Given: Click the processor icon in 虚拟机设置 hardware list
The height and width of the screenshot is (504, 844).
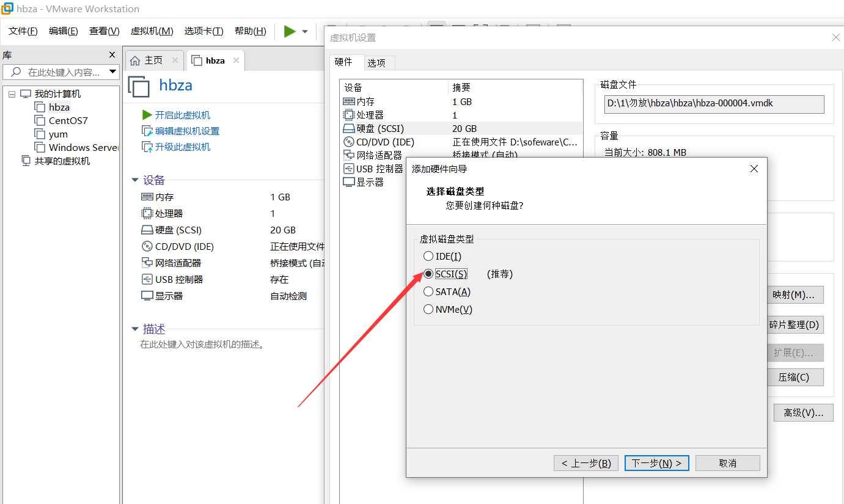Looking at the screenshot, I should (x=349, y=115).
